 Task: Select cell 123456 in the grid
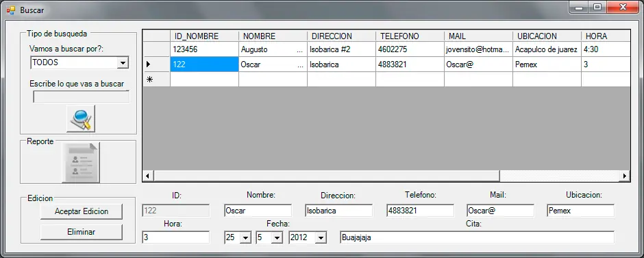coord(204,49)
